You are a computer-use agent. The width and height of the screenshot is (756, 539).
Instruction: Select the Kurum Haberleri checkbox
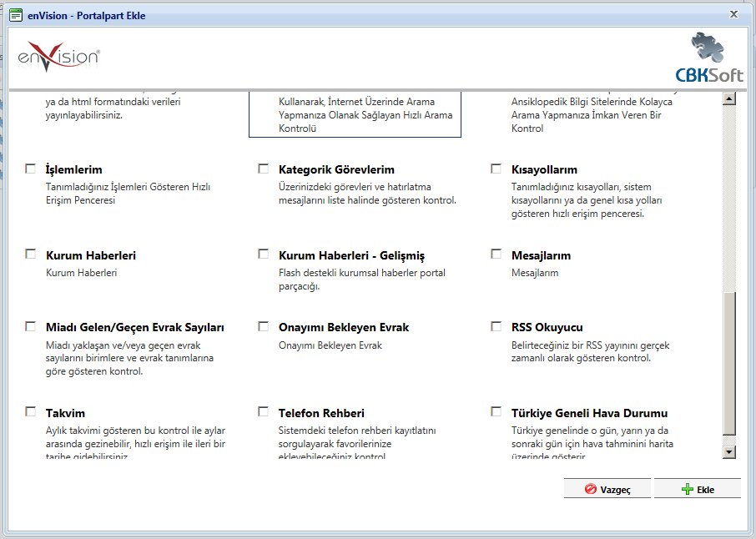tap(30, 254)
